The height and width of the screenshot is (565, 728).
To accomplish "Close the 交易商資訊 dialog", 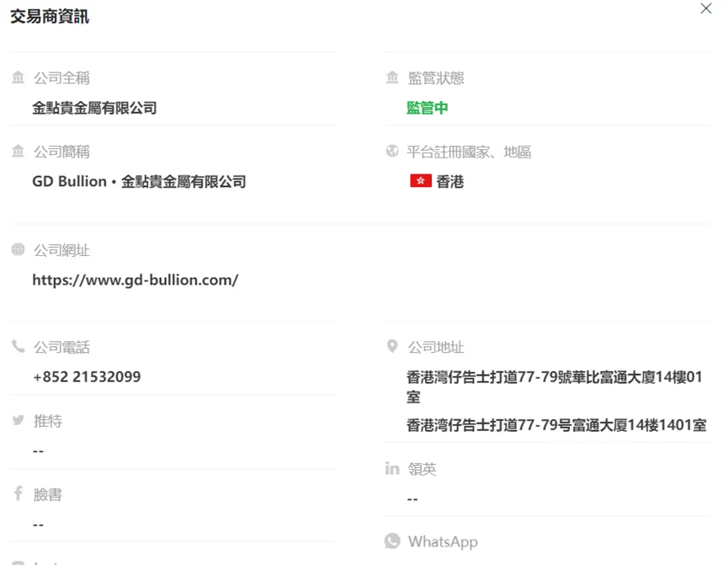I will (706, 8).
